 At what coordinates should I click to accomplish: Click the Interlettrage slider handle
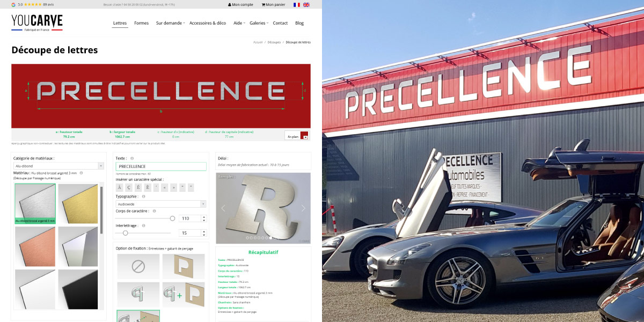tap(125, 233)
